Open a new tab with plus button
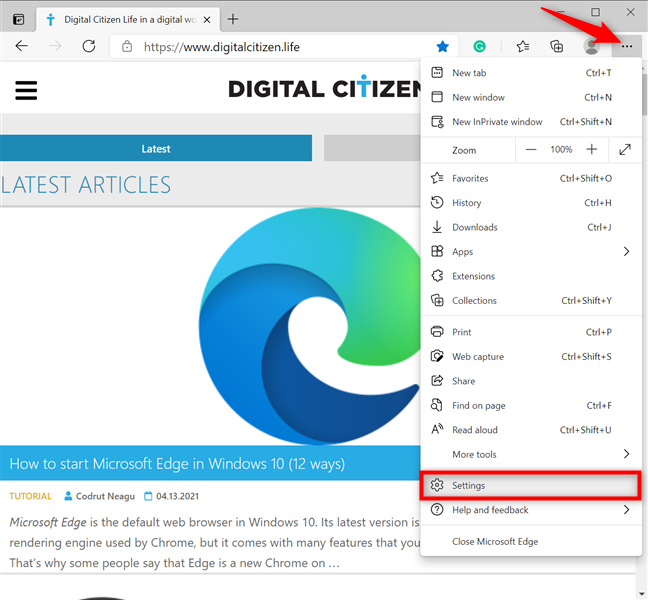 (233, 19)
